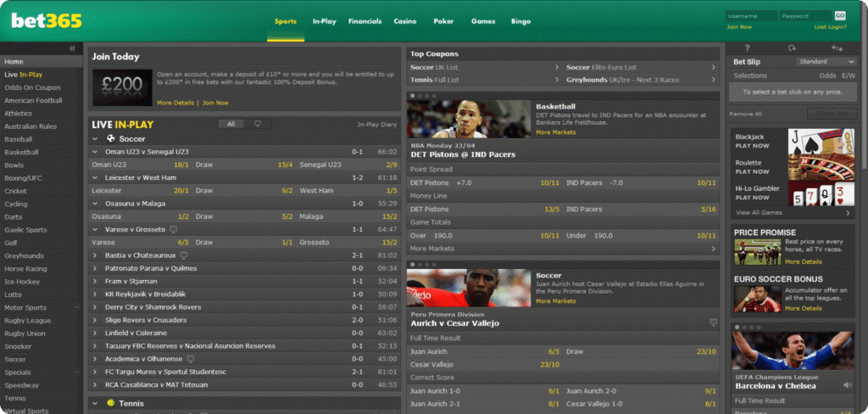The height and width of the screenshot is (414, 868).
Task: Go to the Casino tab
Action: pyautogui.click(x=404, y=21)
